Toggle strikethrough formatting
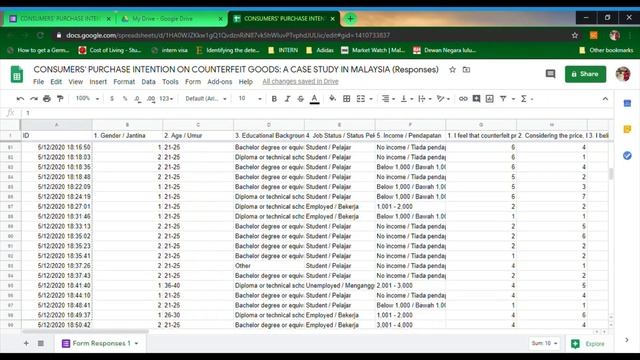This screenshot has width=640, height=360. click(301, 99)
